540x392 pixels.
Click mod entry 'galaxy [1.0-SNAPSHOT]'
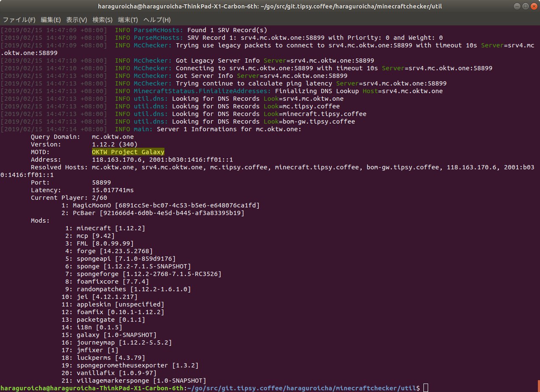[x=109, y=335]
